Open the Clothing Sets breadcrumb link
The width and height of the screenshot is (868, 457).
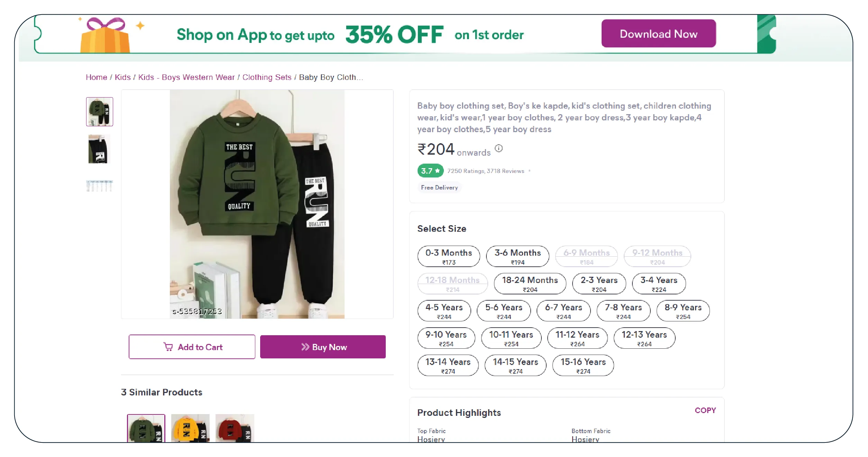click(267, 77)
